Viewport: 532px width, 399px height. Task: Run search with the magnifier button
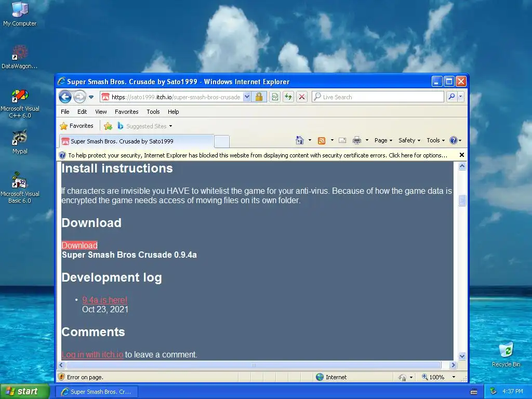click(451, 97)
